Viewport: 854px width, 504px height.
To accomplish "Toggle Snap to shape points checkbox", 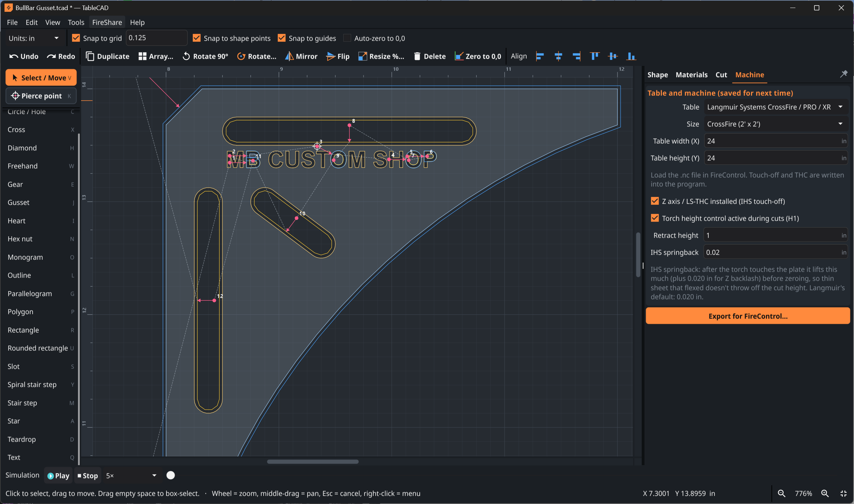I will 196,38.
